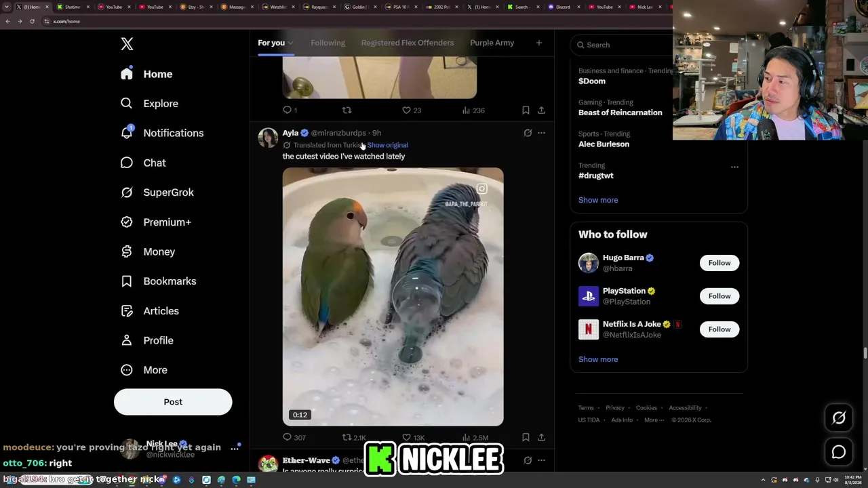Open the Privacy footer link
The width and height of the screenshot is (868, 488).
tap(615, 408)
